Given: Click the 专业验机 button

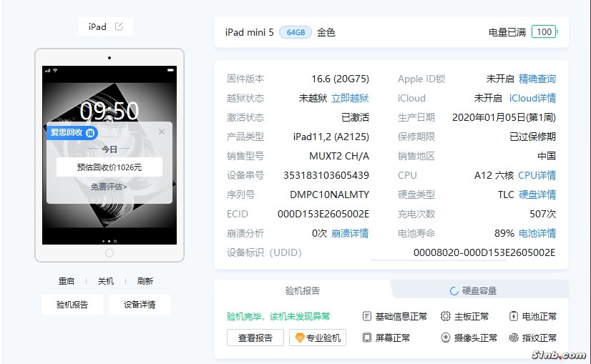Looking at the screenshot, I should point(318,338).
